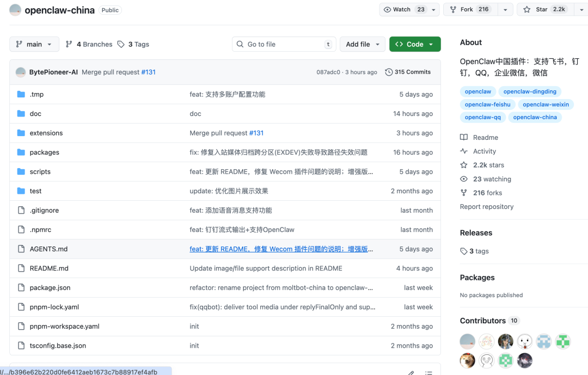
Task: Click the scripts folder icon
Action: [x=21, y=171]
